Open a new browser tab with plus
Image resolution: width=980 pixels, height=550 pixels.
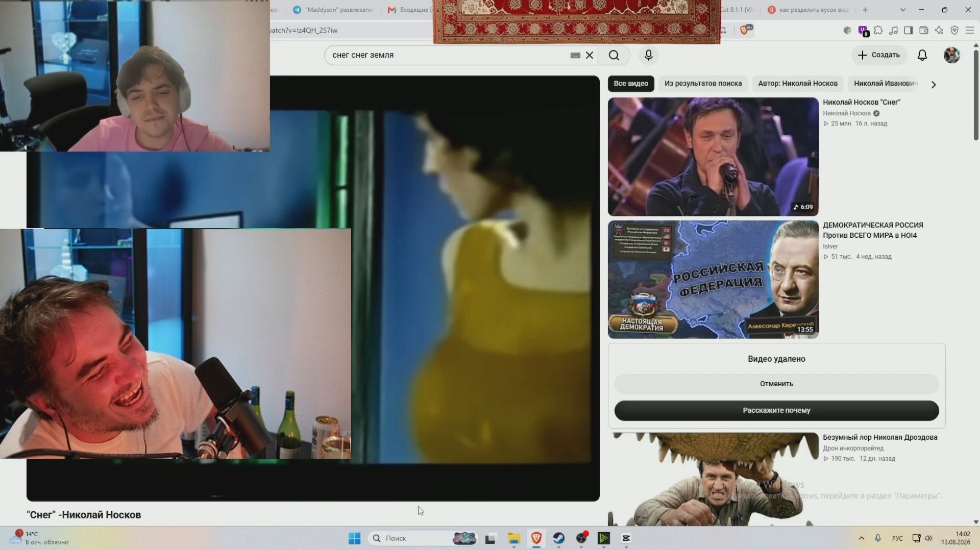(x=865, y=10)
